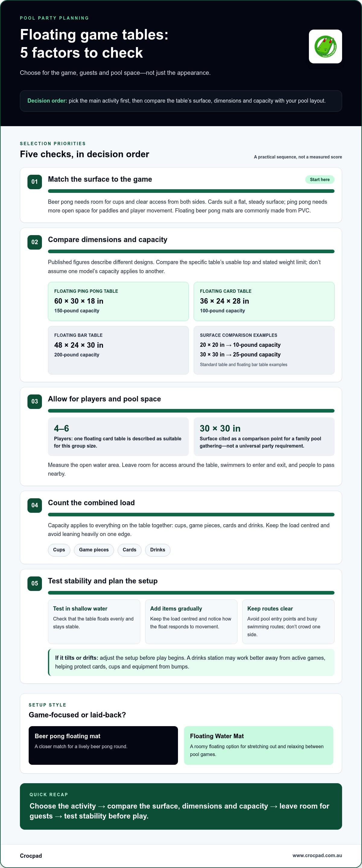Click the 03 step number badge
This screenshot has height=868, width=362.
[35, 402]
